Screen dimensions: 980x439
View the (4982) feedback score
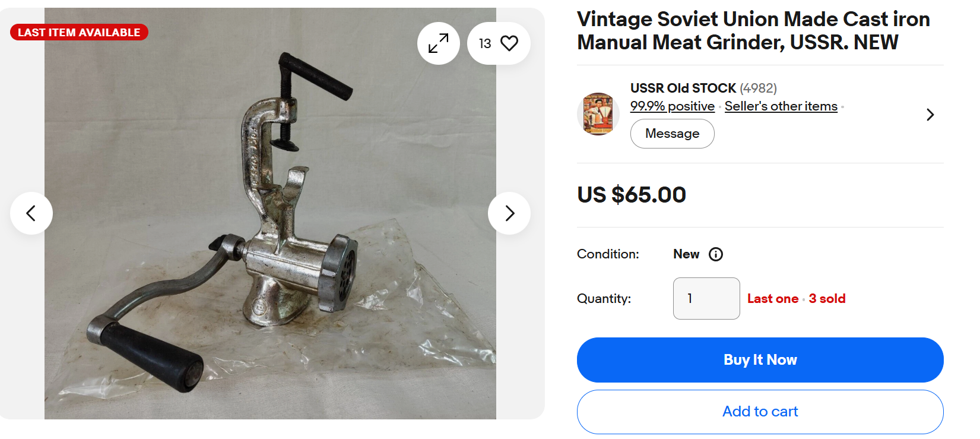(x=758, y=89)
